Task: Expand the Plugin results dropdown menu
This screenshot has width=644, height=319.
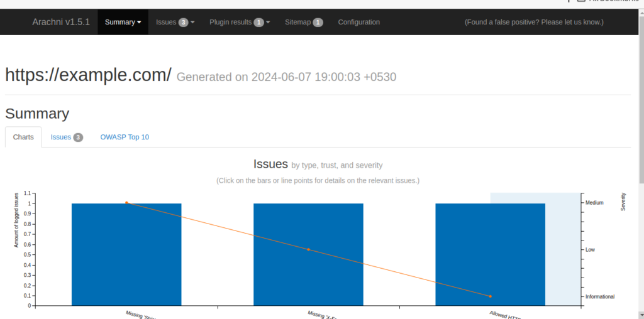Action: coord(239,22)
